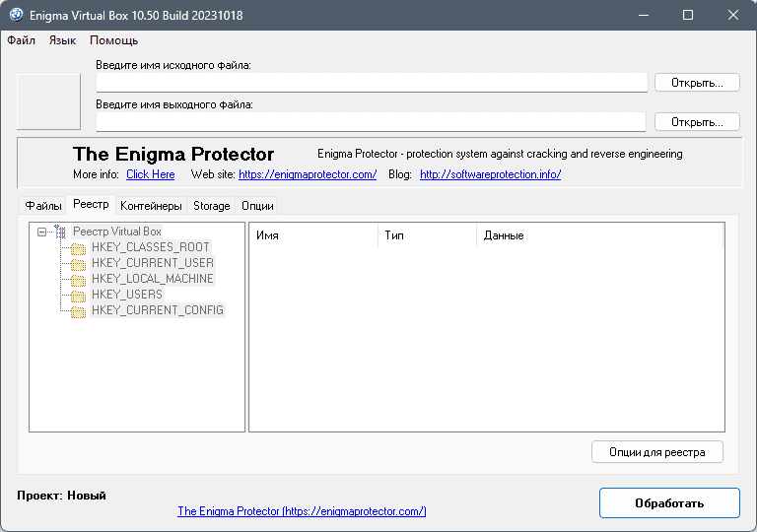Click the Enigma Virtual Box title bar icon

17,15
